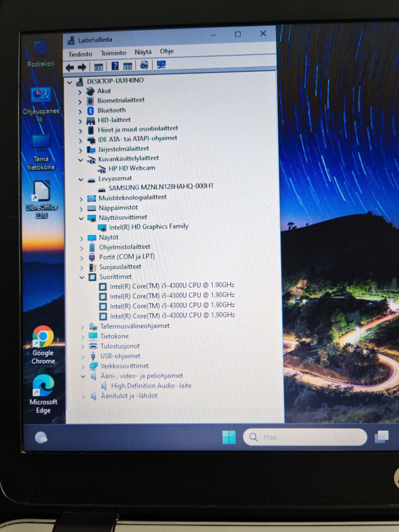Expand the Verkkosovittimet network adapters node
399x532 pixels.
[83, 367]
